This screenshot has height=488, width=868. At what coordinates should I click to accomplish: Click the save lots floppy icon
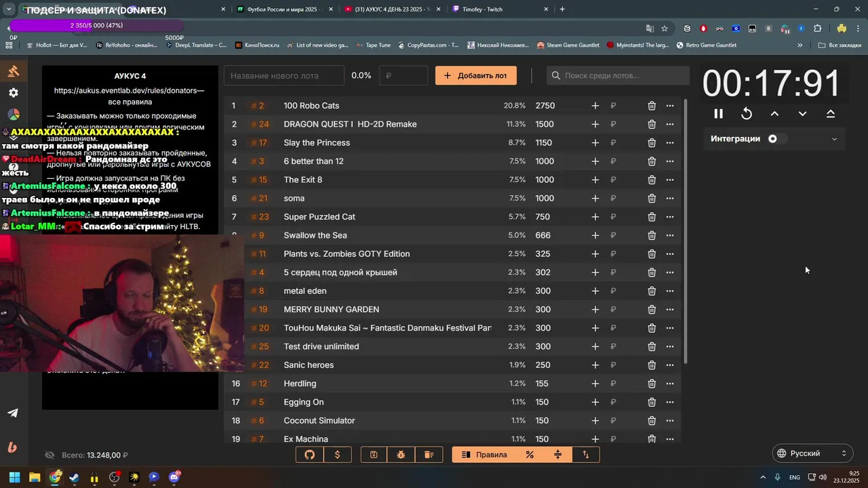pyautogui.click(x=374, y=455)
